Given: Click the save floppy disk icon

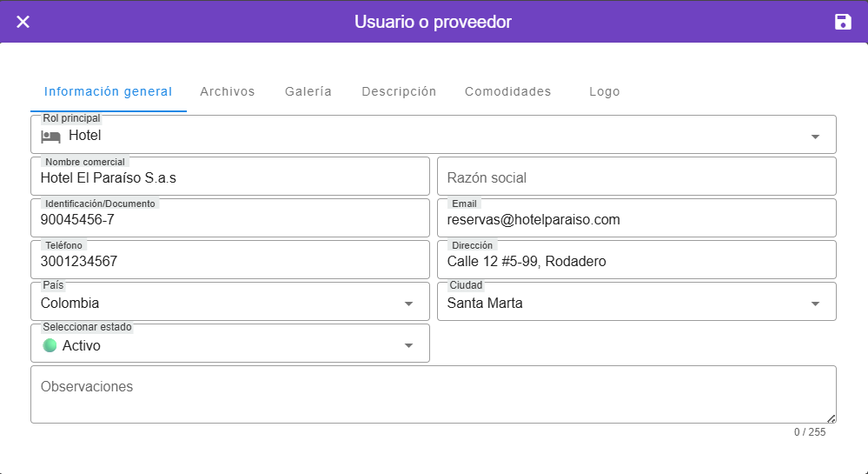Looking at the screenshot, I should coord(843,22).
